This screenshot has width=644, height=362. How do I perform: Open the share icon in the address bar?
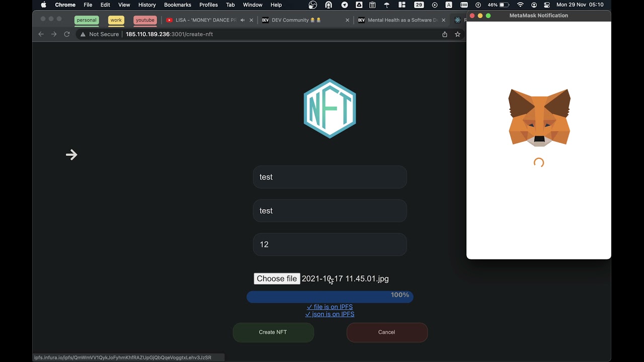pyautogui.click(x=445, y=34)
